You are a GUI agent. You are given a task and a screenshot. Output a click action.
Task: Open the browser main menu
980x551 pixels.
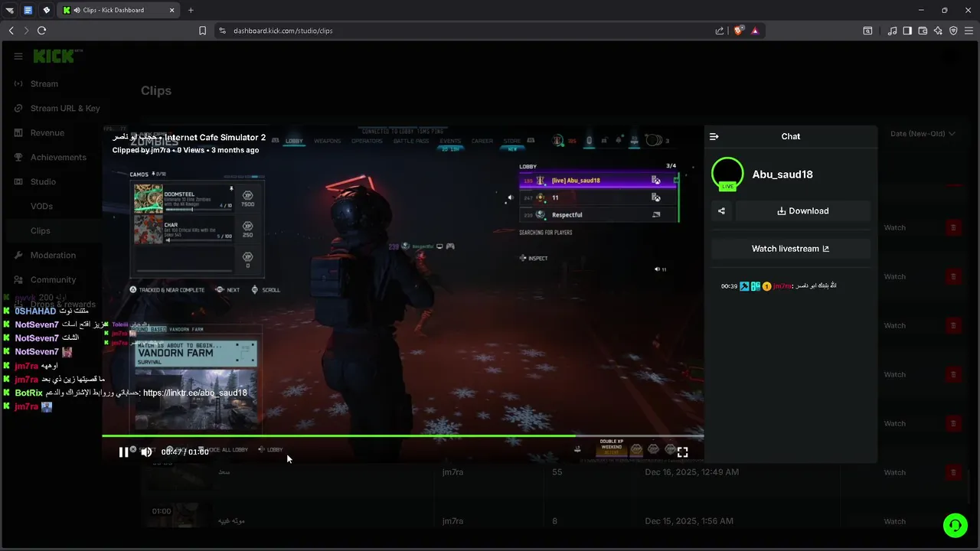pyautogui.click(x=969, y=31)
